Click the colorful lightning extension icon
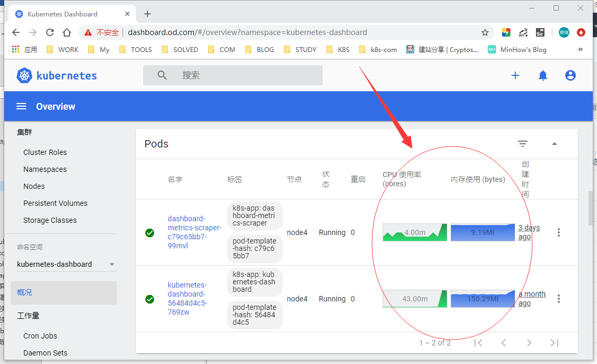The image size is (597, 364). click(506, 32)
